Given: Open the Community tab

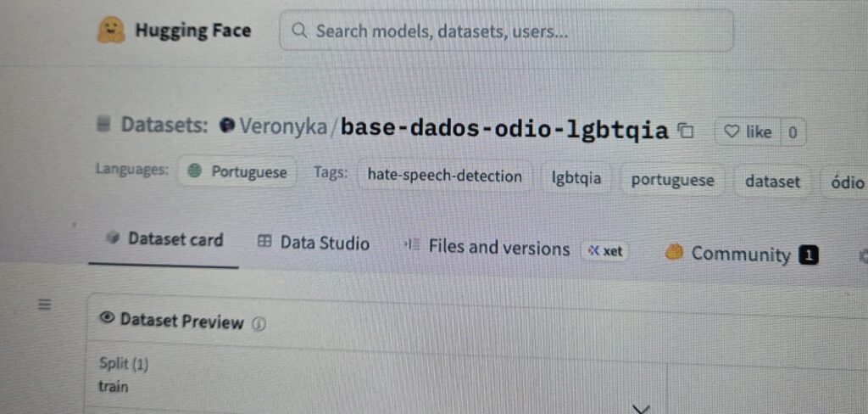Looking at the screenshot, I should [740, 254].
